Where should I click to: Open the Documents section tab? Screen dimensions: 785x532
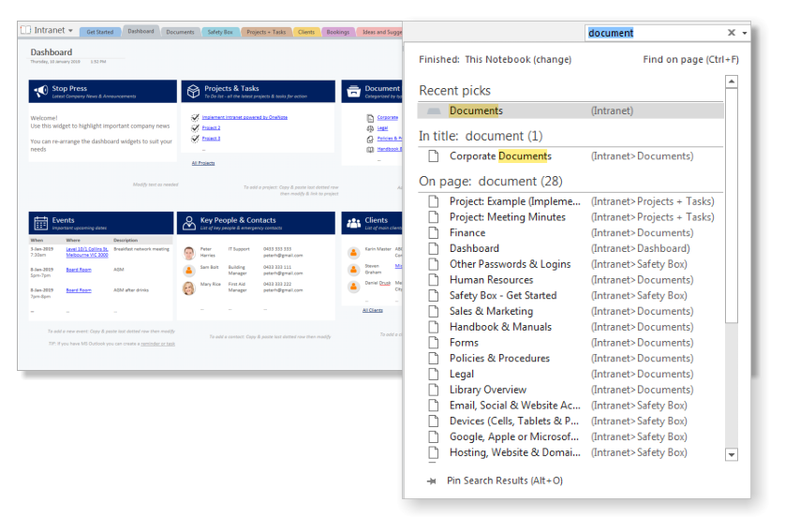coord(180,32)
